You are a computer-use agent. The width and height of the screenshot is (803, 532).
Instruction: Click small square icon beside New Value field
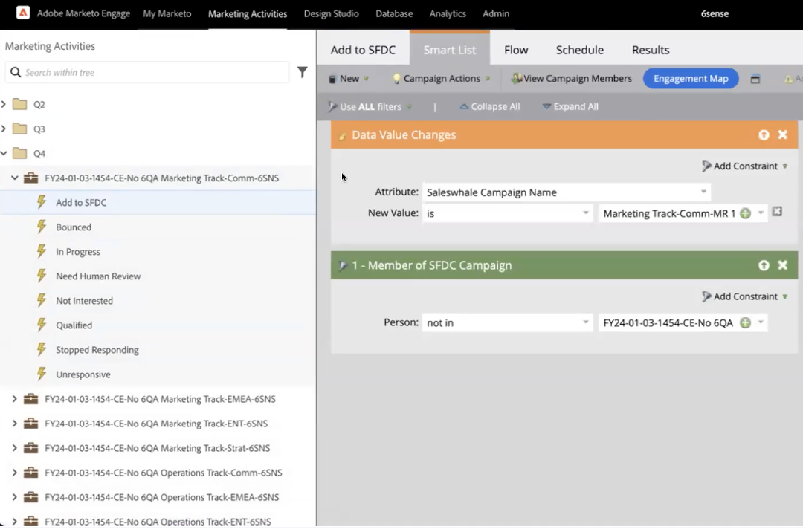(778, 212)
